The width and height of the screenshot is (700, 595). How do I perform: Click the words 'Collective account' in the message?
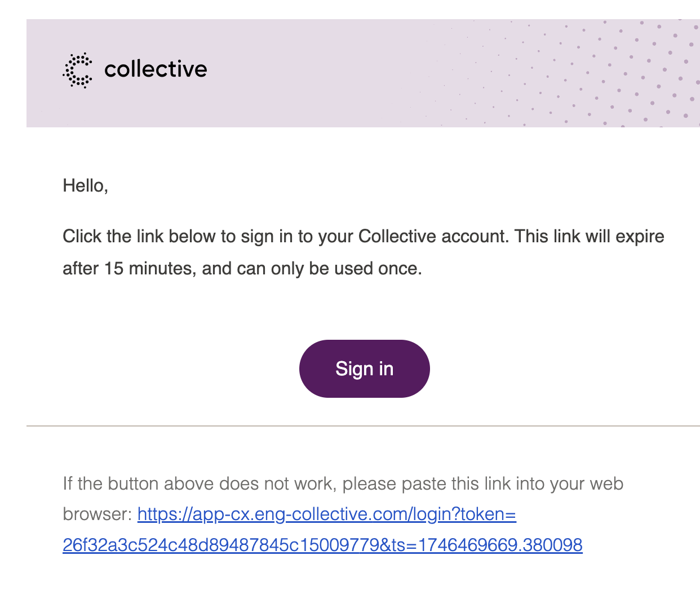click(433, 236)
